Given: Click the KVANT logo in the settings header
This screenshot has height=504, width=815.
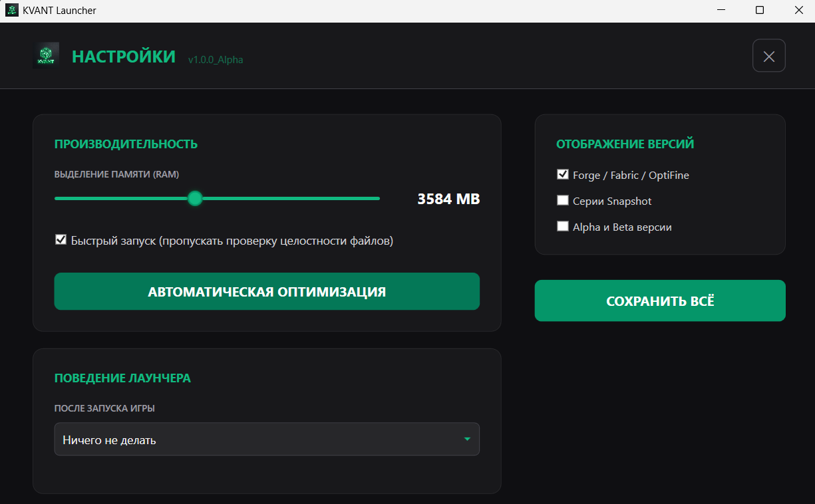Looking at the screenshot, I should point(46,56).
